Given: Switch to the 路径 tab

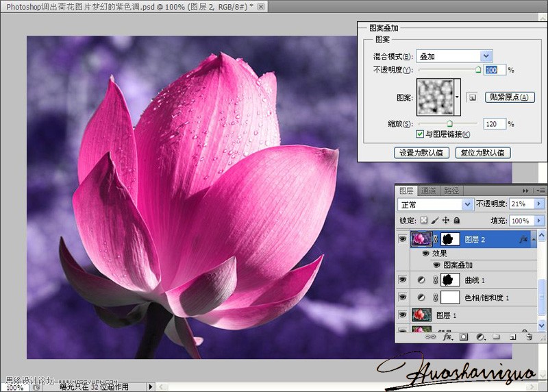Looking at the screenshot, I should tap(451, 191).
